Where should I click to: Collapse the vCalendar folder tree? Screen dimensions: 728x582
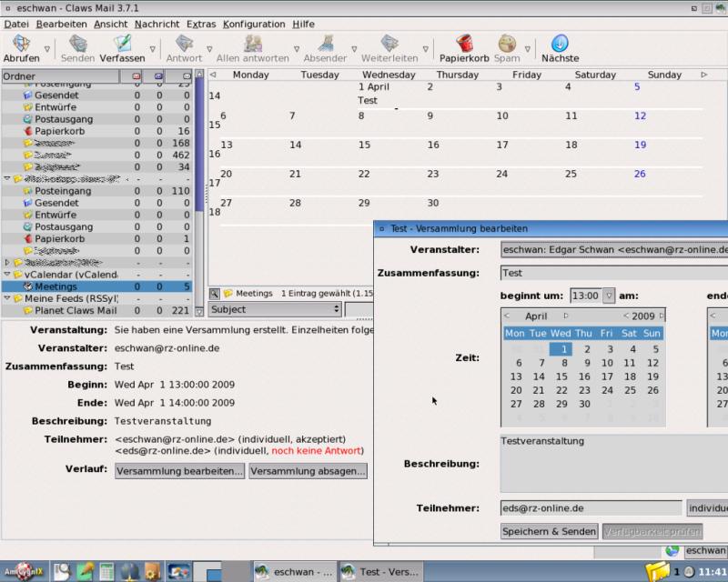[7, 275]
